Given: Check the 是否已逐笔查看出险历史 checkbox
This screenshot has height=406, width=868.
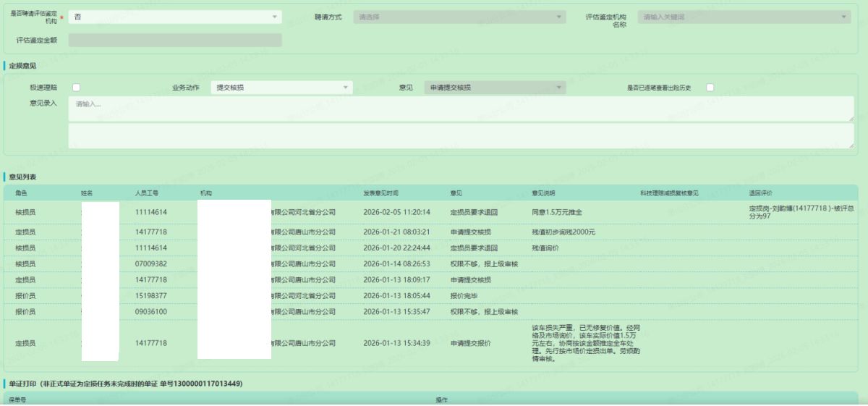Looking at the screenshot, I should [710, 88].
